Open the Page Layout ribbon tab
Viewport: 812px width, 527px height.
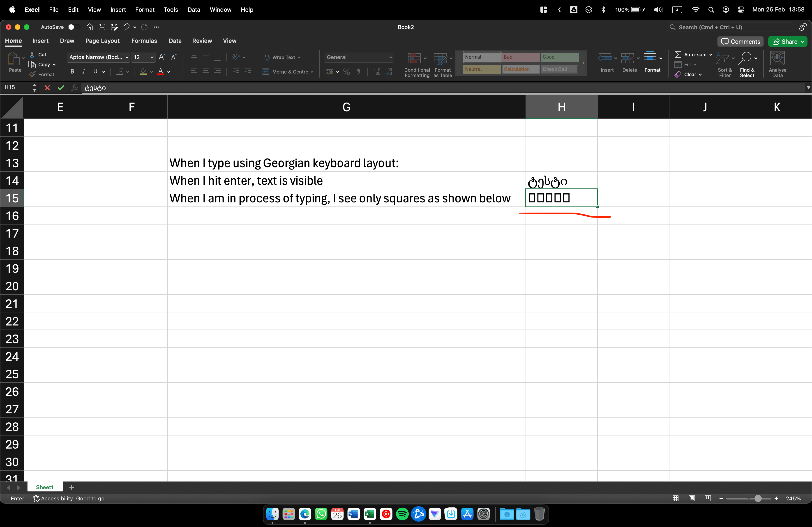click(102, 41)
